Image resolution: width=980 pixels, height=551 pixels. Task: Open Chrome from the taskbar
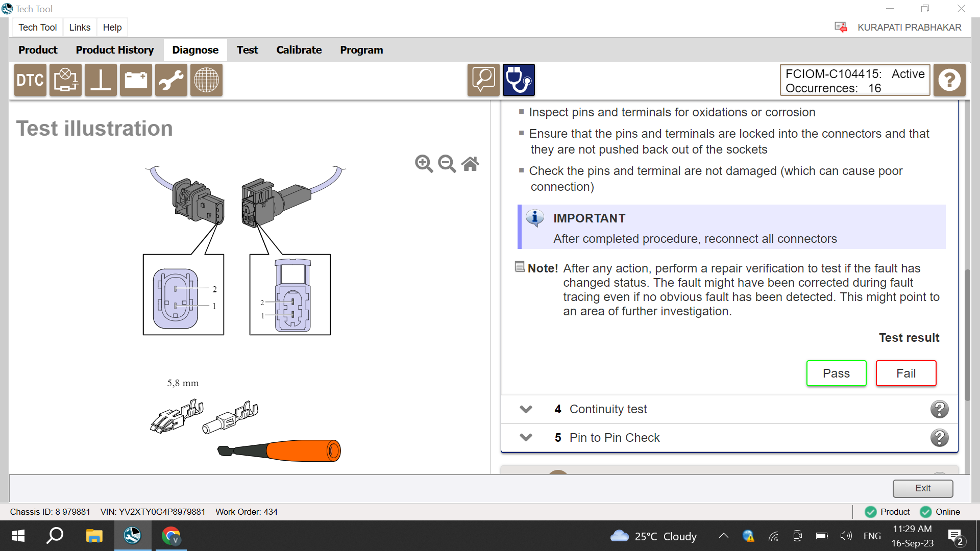pos(171,536)
